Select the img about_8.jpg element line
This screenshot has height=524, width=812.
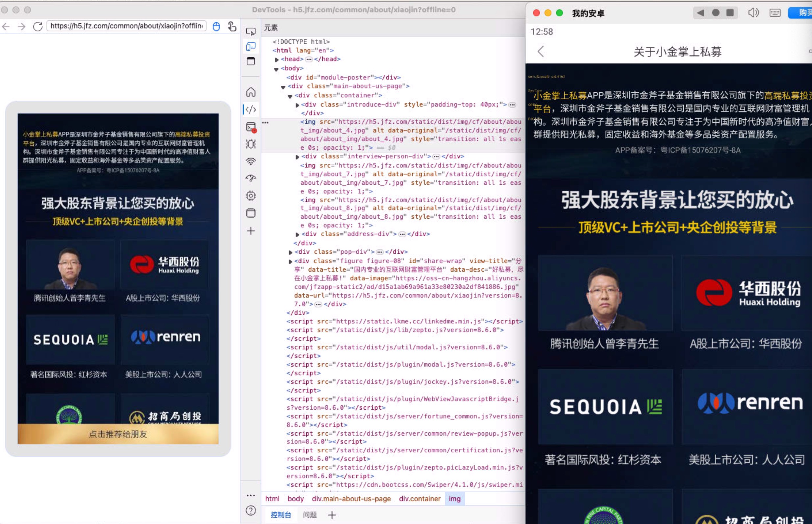pos(411,213)
